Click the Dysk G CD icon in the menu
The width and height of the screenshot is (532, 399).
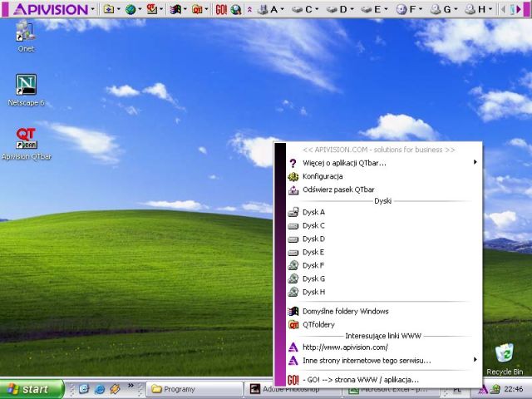coord(293,278)
